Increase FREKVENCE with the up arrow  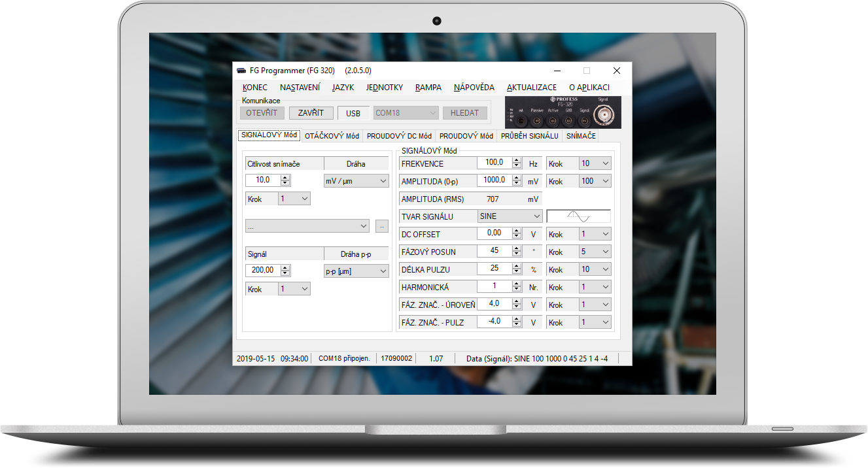517,160
